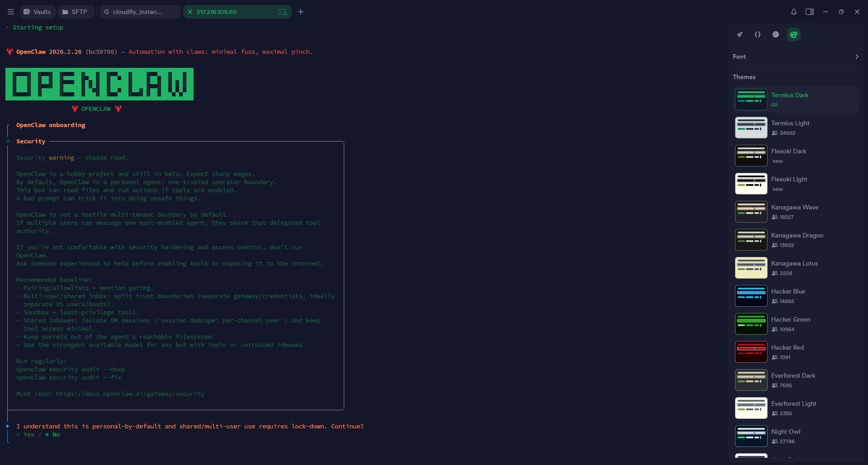Screen dimensions: 868x465
Task: Open the Vaults tab
Action: [38, 12]
